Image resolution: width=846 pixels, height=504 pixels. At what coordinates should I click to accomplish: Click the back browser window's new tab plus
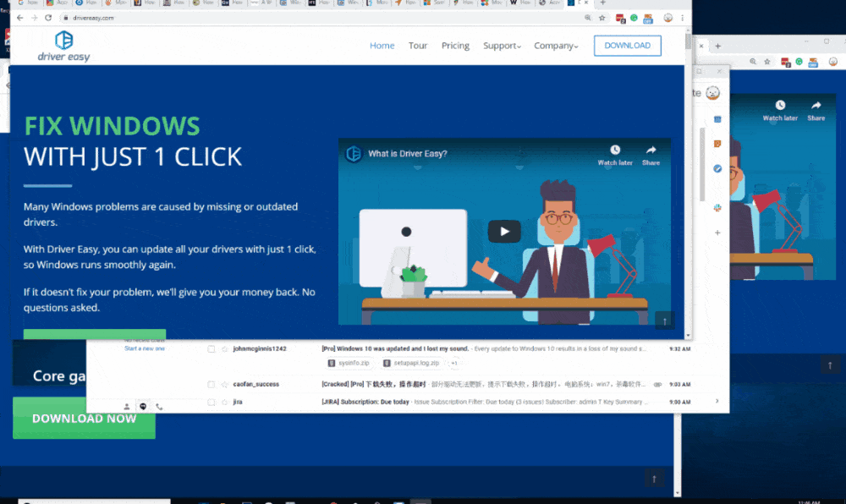(717, 47)
